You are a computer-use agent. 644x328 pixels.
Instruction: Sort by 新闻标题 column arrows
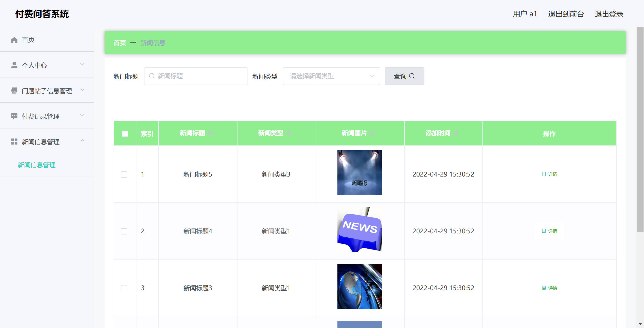pos(210,133)
